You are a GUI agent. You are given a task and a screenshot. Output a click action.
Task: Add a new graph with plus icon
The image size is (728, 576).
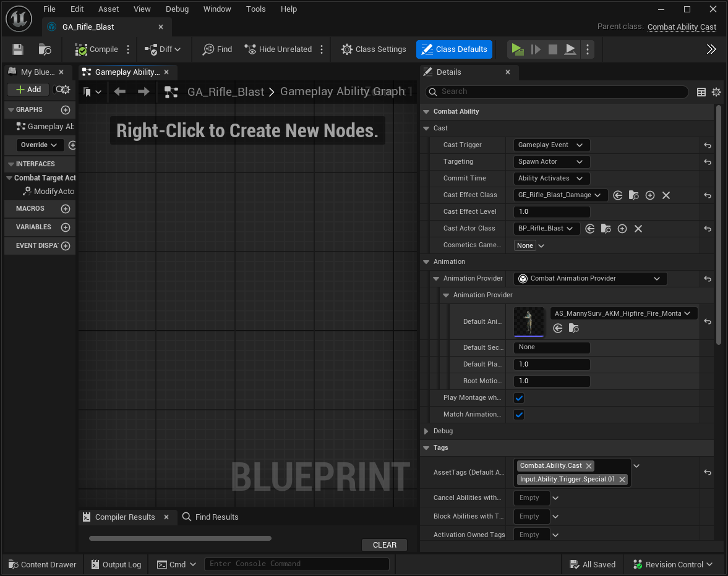[66, 110]
